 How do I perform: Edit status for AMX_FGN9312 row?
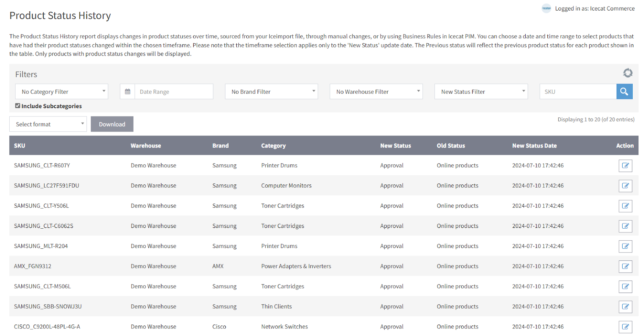point(625,266)
